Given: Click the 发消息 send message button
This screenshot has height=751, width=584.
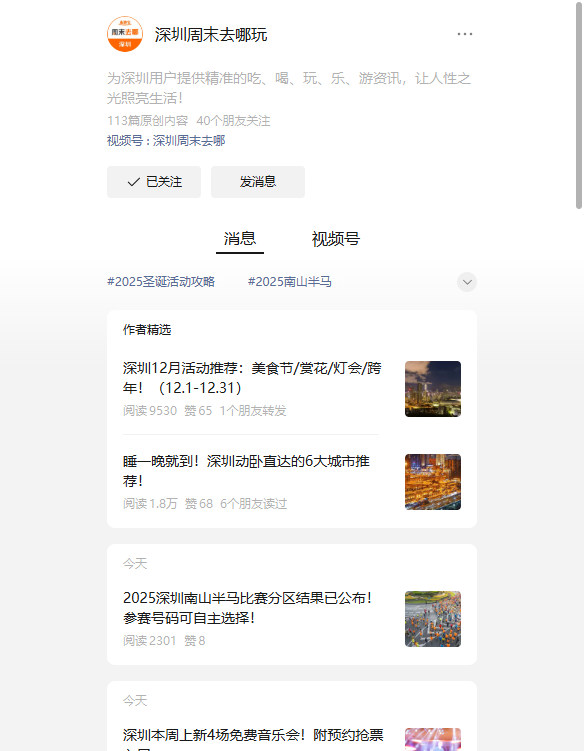Looking at the screenshot, I should tap(258, 182).
